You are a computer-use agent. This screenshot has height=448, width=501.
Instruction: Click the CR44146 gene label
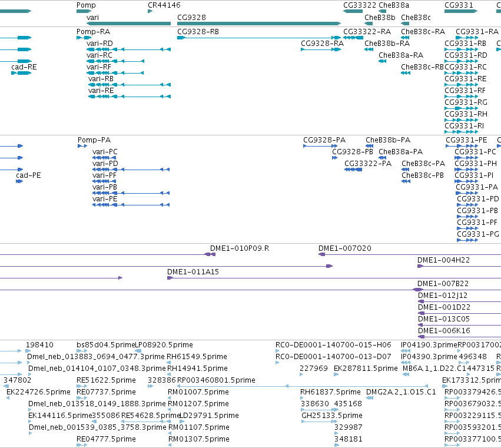(x=164, y=5)
